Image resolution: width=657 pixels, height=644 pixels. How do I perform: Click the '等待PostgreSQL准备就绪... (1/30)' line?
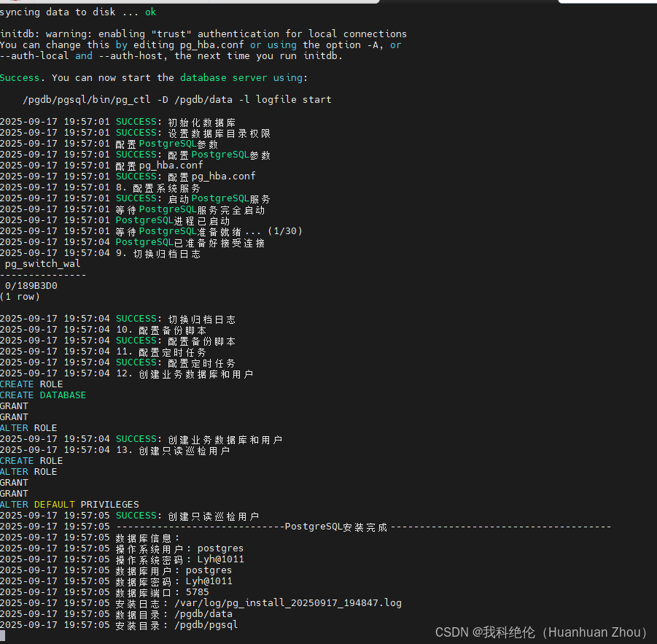[x=151, y=231]
